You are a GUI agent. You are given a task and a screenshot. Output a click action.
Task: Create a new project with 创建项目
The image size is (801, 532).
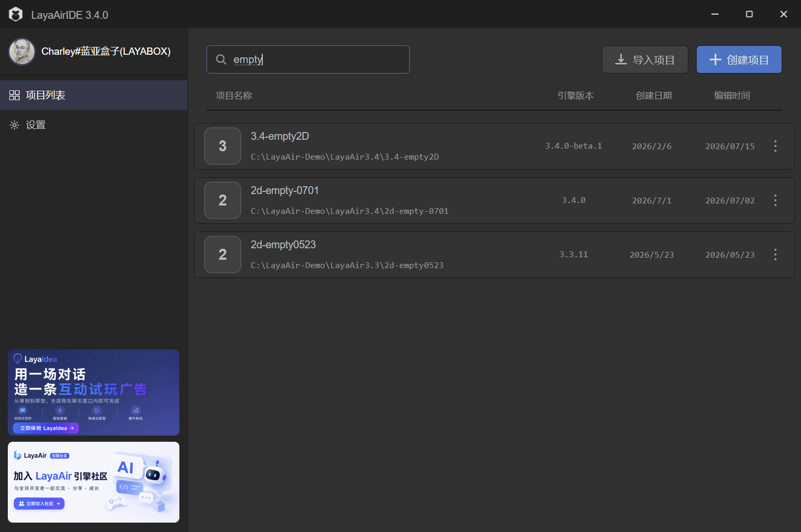pos(739,59)
